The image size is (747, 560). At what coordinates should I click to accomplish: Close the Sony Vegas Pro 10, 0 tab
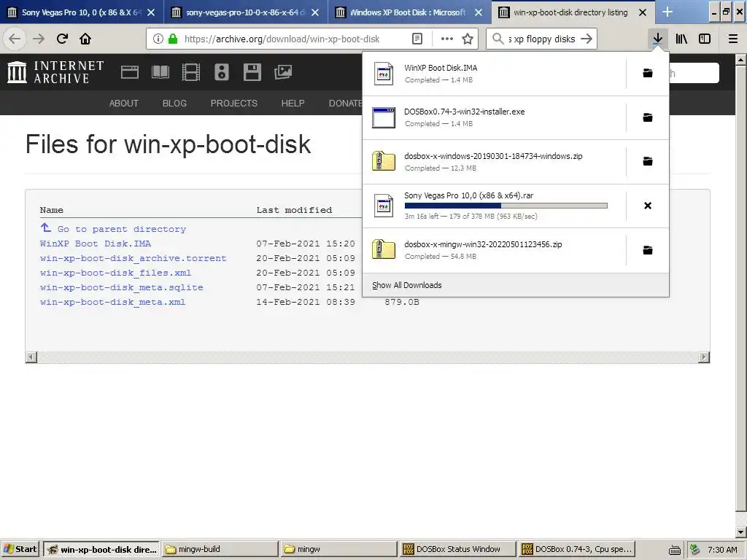tap(151, 12)
